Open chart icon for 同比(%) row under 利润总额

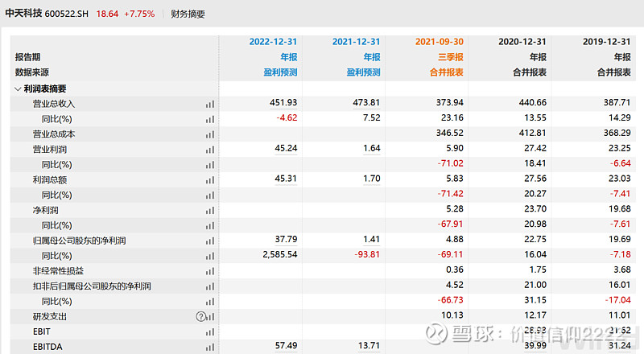(210, 196)
